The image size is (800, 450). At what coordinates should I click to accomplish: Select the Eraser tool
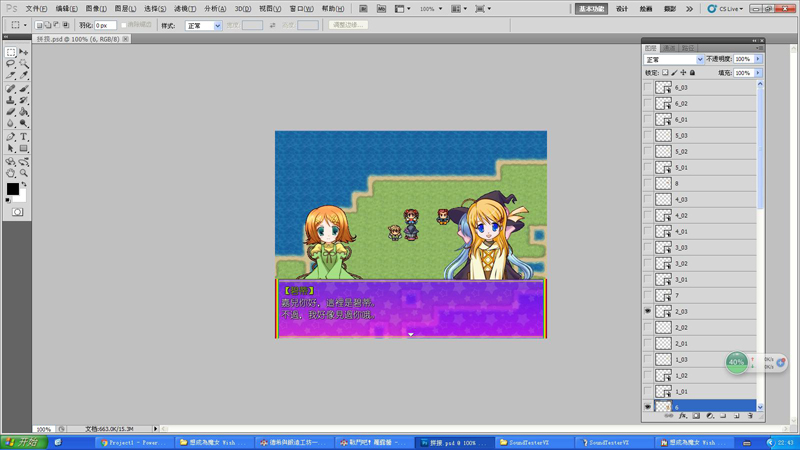(11, 112)
